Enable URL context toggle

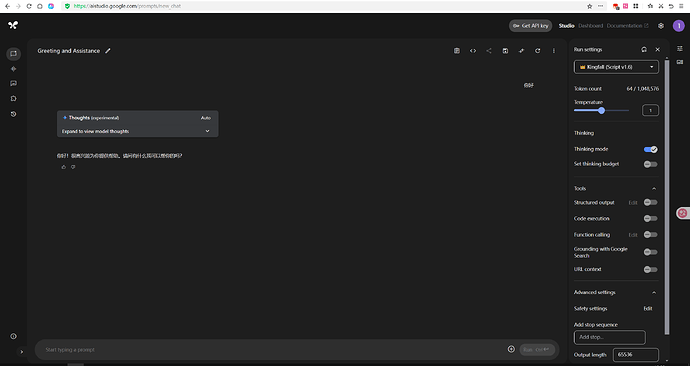[650, 269]
